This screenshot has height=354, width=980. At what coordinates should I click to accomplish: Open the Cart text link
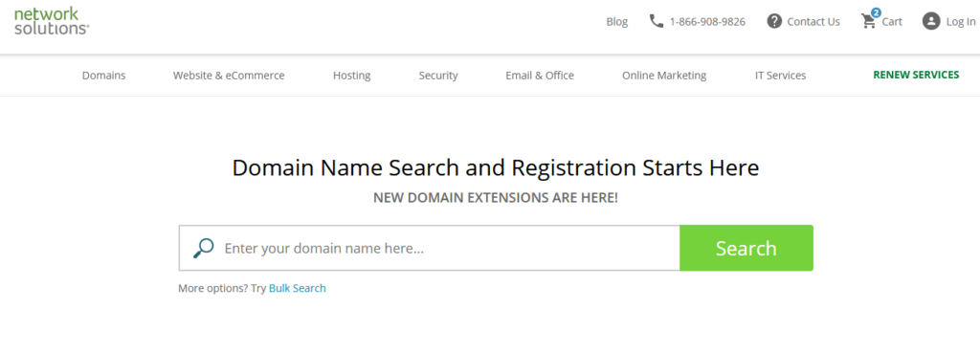892,22
